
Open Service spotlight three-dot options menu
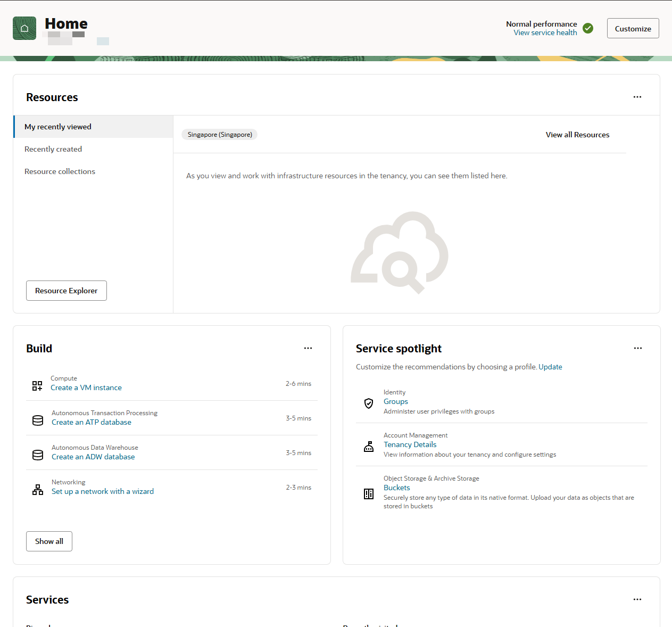[x=638, y=348]
